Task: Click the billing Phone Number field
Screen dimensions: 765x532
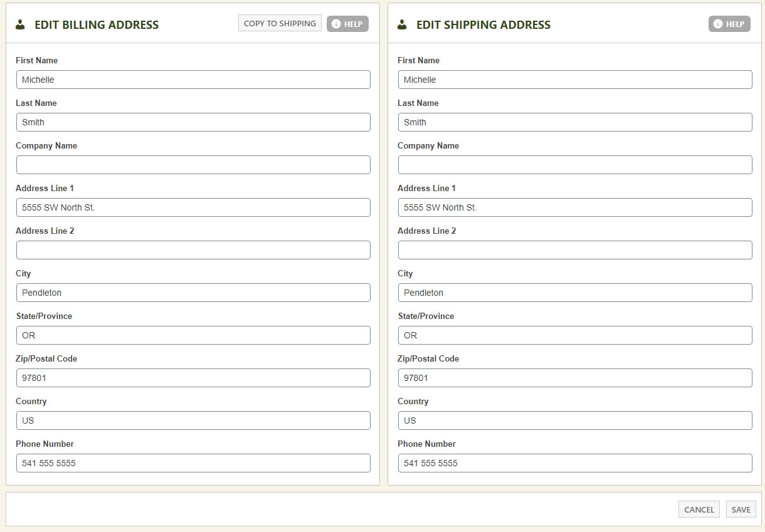Action: 193,463
